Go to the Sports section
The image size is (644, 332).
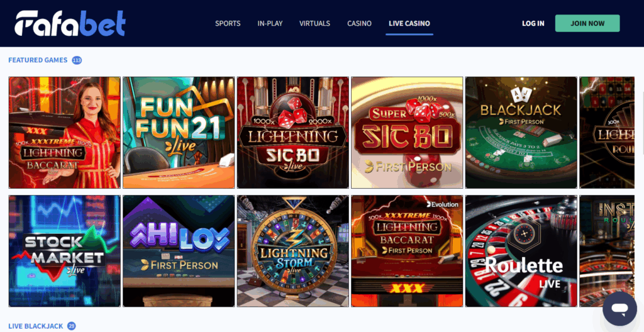click(228, 23)
